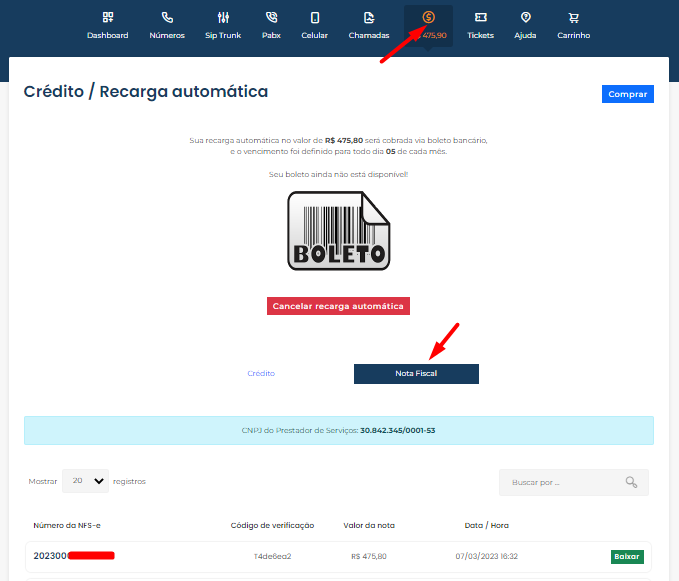Image resolution: width=679 pixels, height=581 pixels.
Task: Click the search magnifier icon
Action: click(x=631, y=482)
